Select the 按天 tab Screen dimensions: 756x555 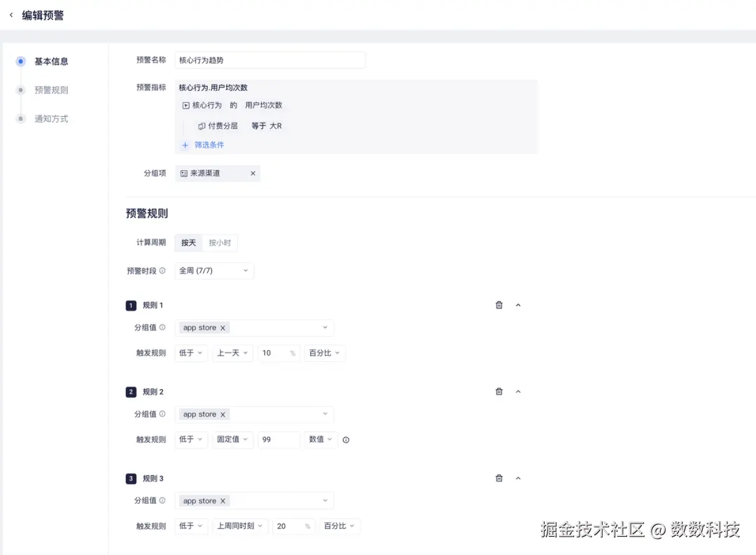(188, 242)
